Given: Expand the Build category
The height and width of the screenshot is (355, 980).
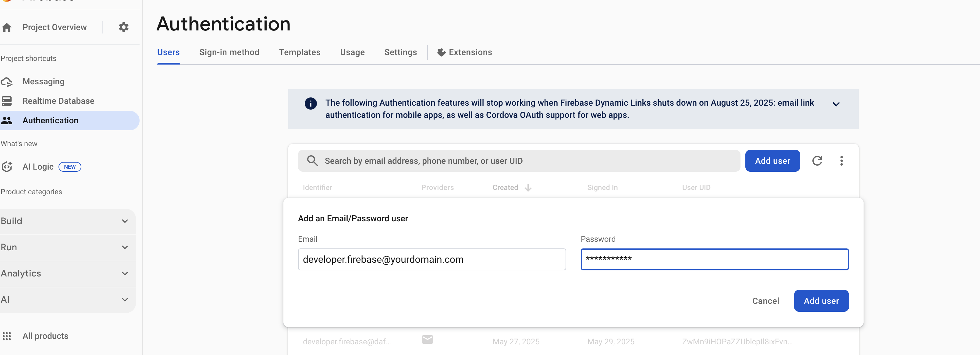Looking at the screenshot, I should 124,221.
